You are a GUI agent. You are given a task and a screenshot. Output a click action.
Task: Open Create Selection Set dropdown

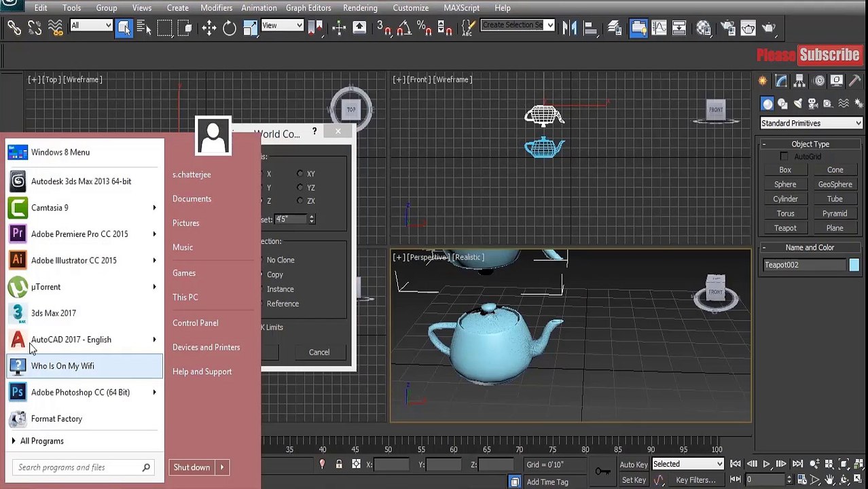point(518,25)
